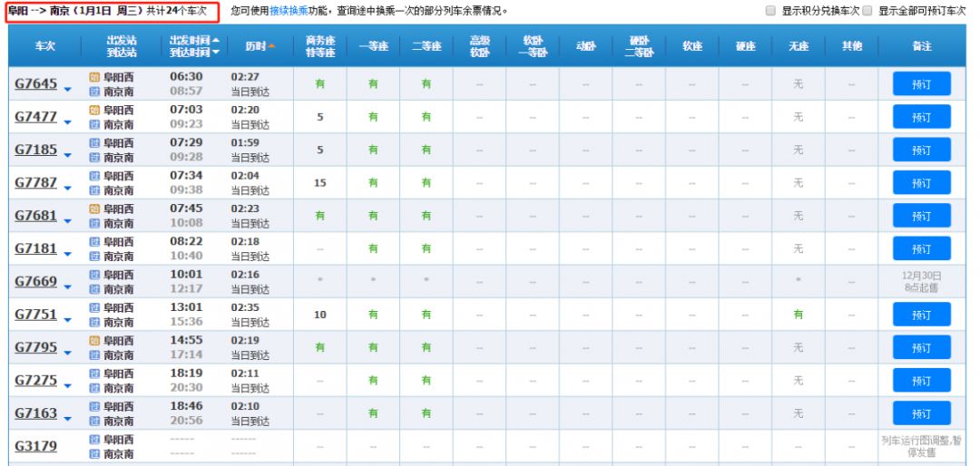
Task: Book train G7645 with 预订 button
Action: pyautogui.click(x=922, y=83)
